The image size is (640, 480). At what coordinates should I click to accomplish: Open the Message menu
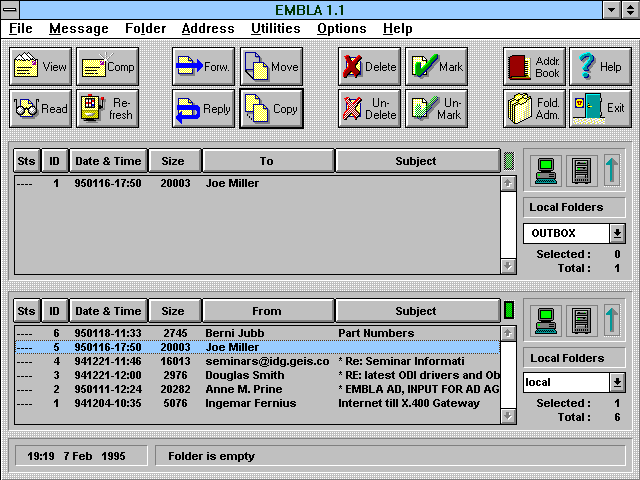79,29
